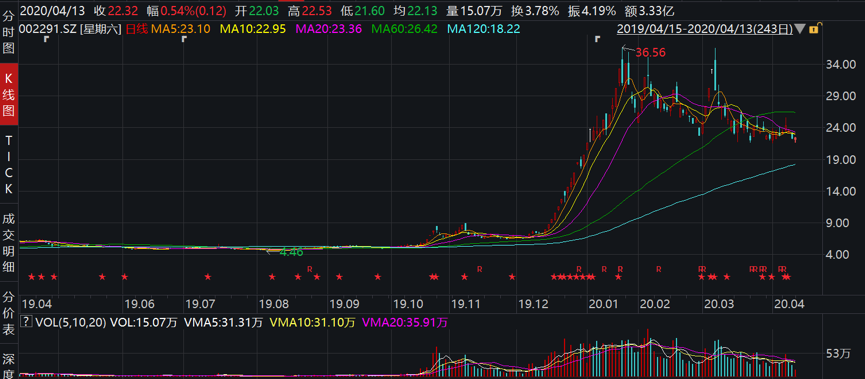The height and width of the screenshot is (379, 865).
Task: Click the VOL:15.07万 value
Action: click(143, 322)
